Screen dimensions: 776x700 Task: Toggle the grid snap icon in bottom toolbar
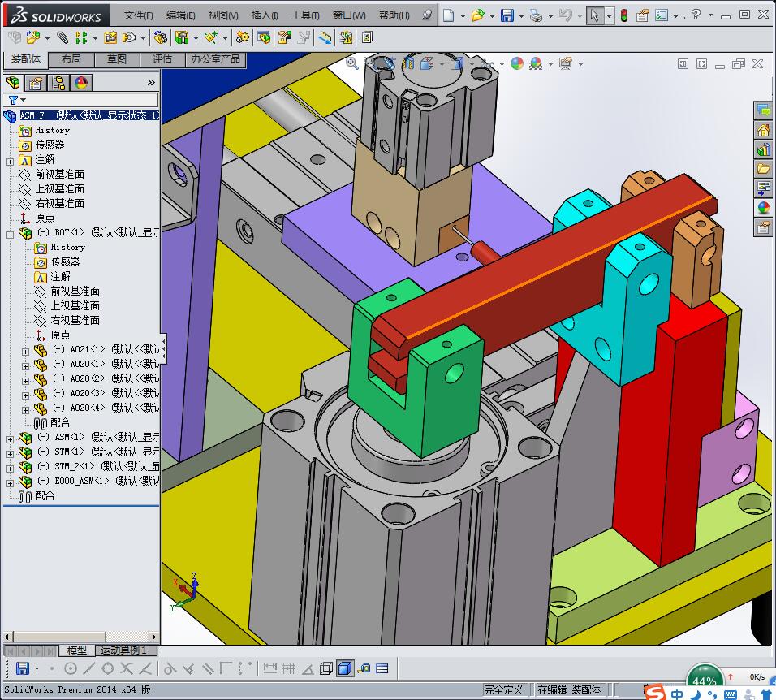[289, 669]
